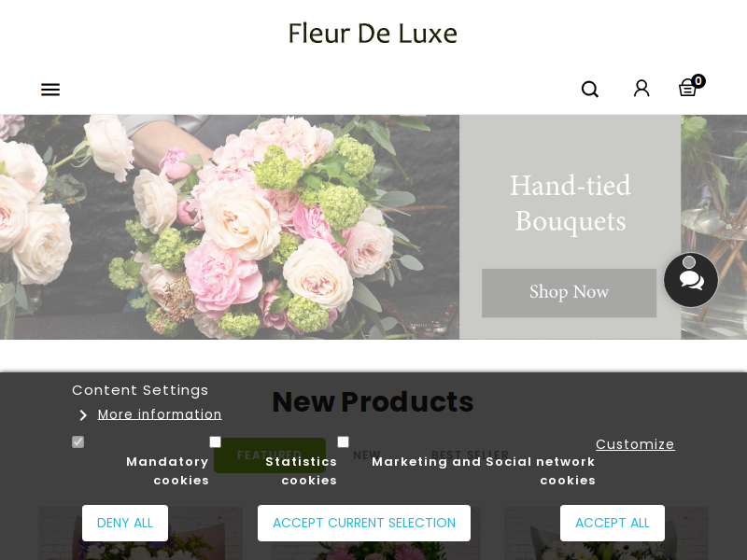Click the Fleur De Luxe logo
The width and height of the screenshot is (747, 560).
pyautogui.click(x=373, y=34)
